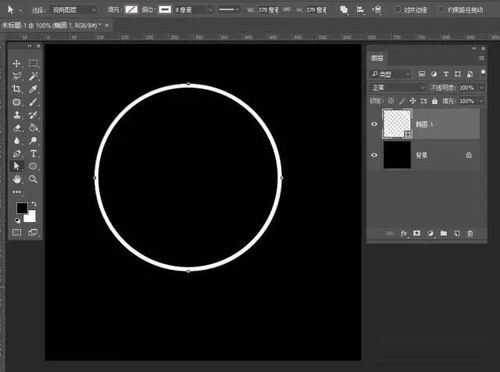Hide the black background layer with eye icon
Viewport: 500px width, 372px height.
coord(374,155)
